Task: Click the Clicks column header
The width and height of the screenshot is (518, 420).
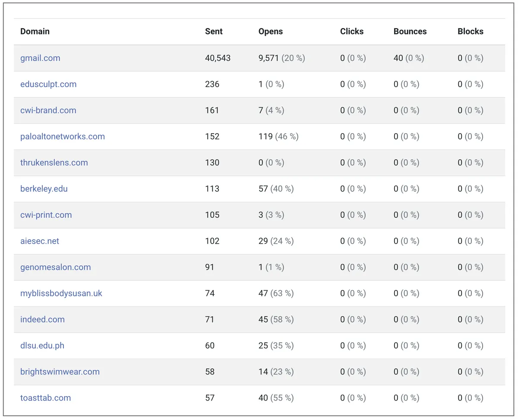Action: click(352, 31)
